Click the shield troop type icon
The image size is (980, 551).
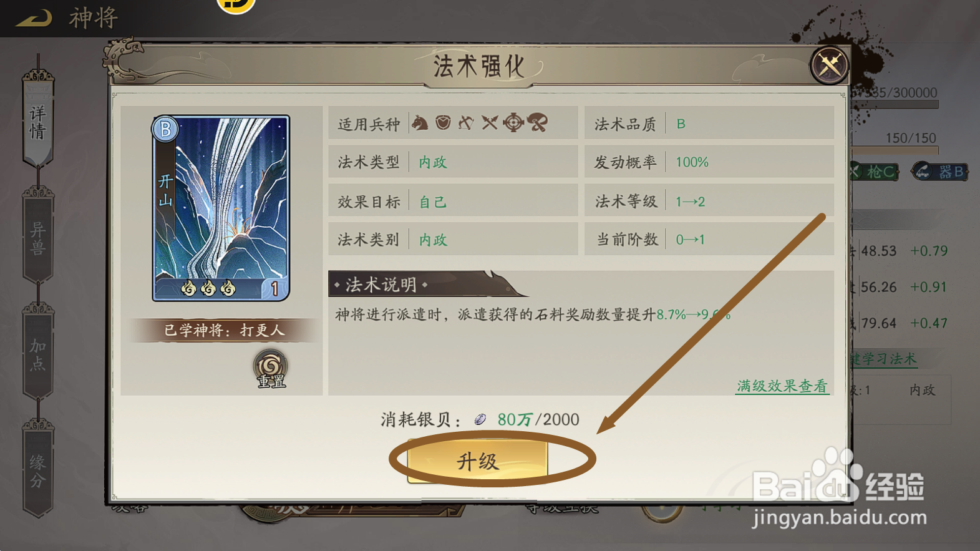tap(443, 122)
